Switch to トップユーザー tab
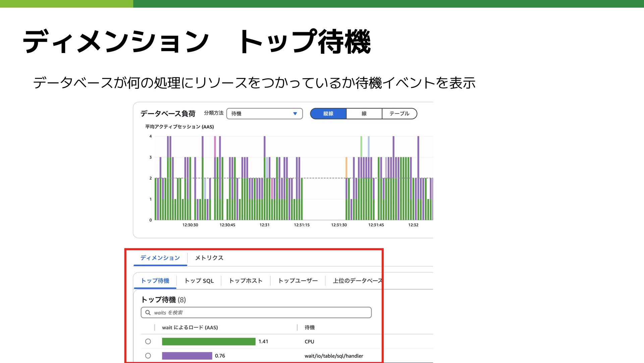This screenshot has height=363, width=644. pyautogui.click(x=298, y=281)
